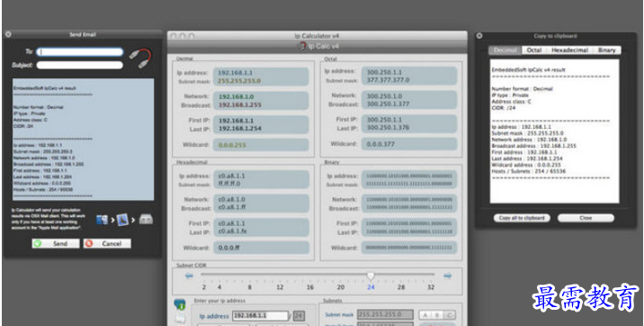Click the Hexadecimal Wildcard value 0.0.0.ff
Viewport: 644px width, 326px height.
click(229, 248)
